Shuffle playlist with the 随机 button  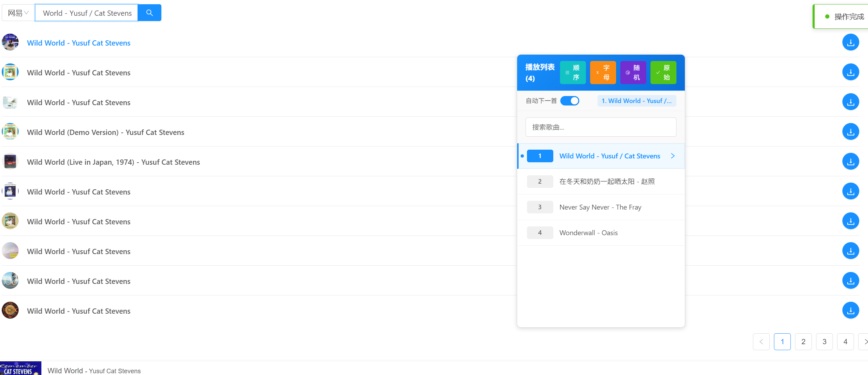[x=633, y=73]
